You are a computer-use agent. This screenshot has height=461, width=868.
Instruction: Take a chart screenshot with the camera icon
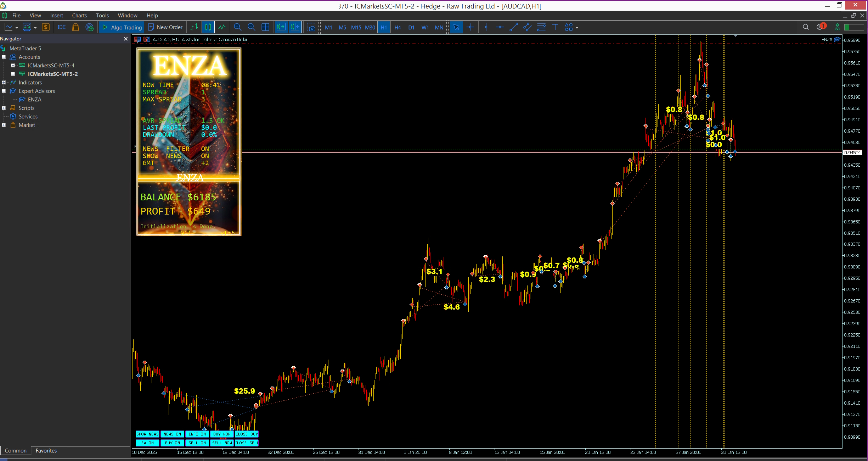tap(311, 27)
